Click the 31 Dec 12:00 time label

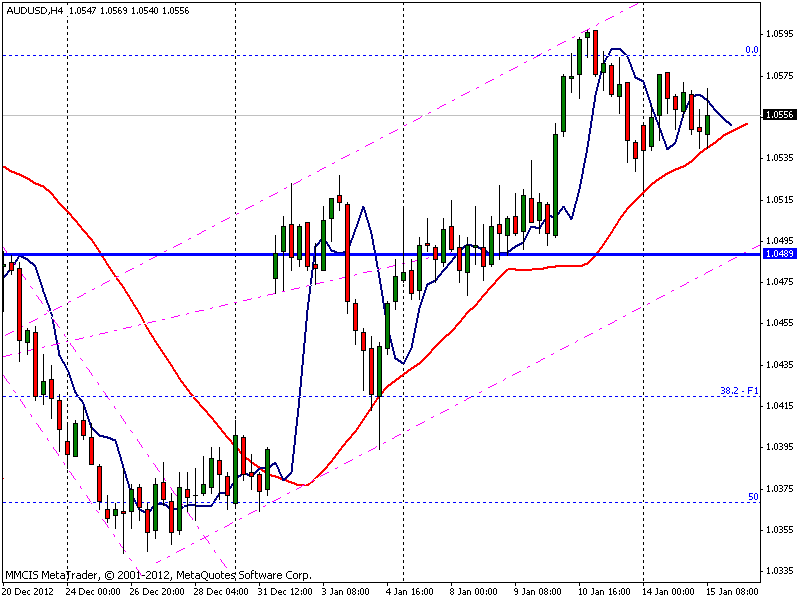pos(285,591)
